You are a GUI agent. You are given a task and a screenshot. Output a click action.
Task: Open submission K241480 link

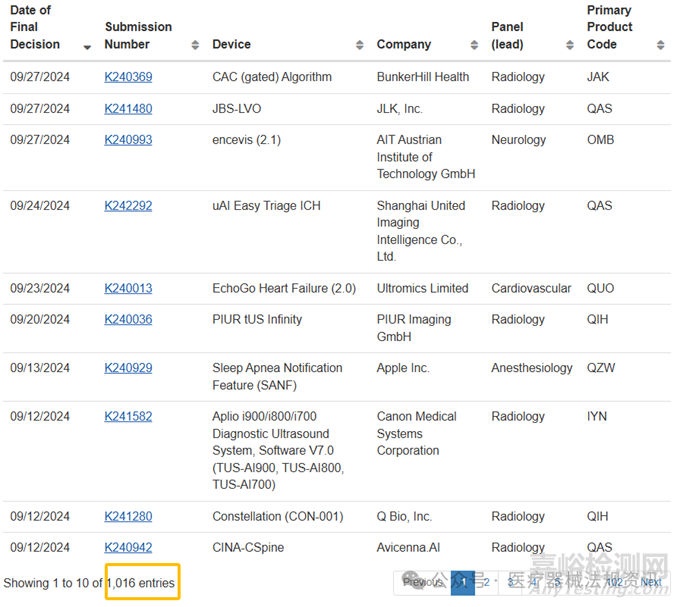pos(128,109)
